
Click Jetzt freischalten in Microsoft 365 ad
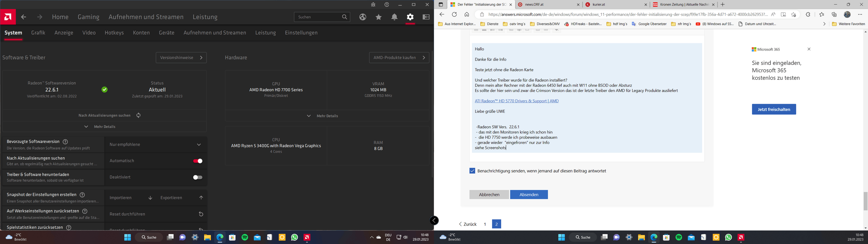(x=774, y=109)
